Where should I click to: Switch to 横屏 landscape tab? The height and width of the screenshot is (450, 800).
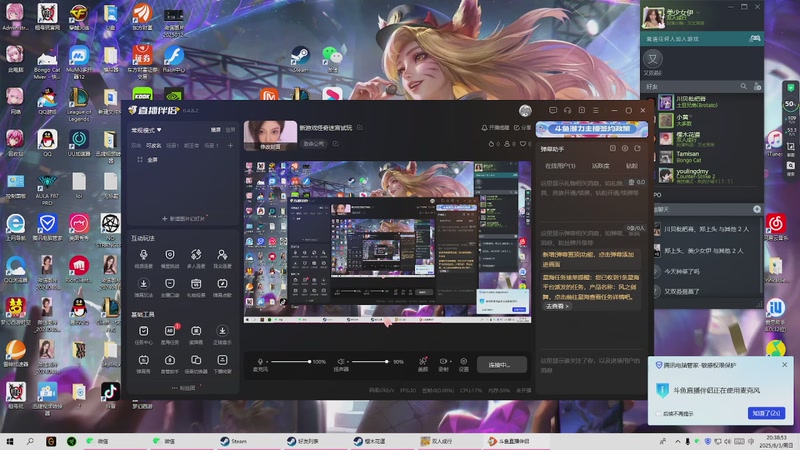click(216, 130)
